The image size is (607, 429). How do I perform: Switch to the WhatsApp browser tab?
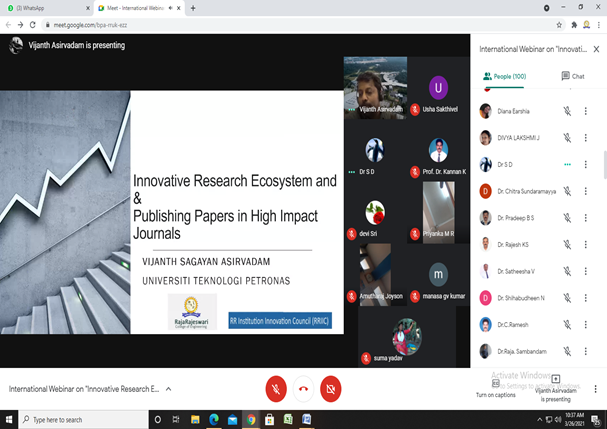[47, 8]
